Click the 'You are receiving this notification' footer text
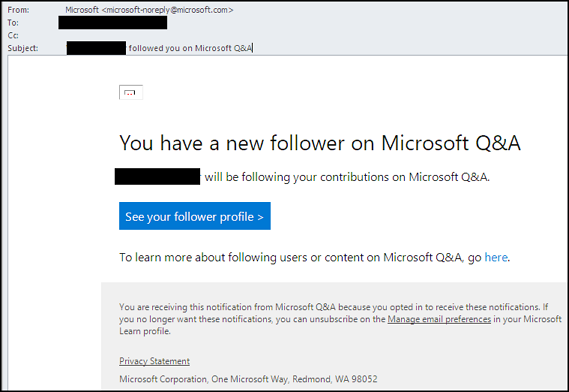The image size is (569, 392). coord(340,319)
